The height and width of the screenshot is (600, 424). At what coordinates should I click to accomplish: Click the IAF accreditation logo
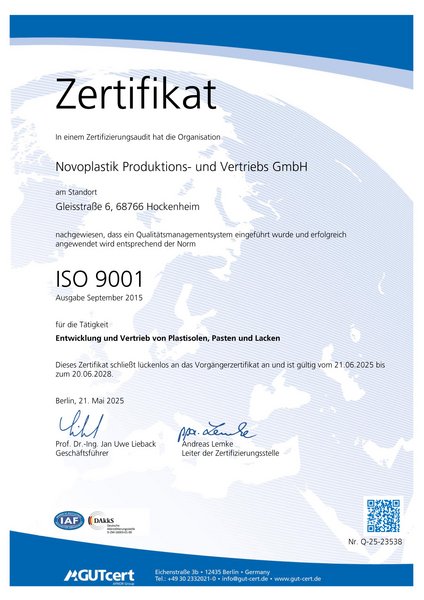pyautogui.click(x=69, y=520)
